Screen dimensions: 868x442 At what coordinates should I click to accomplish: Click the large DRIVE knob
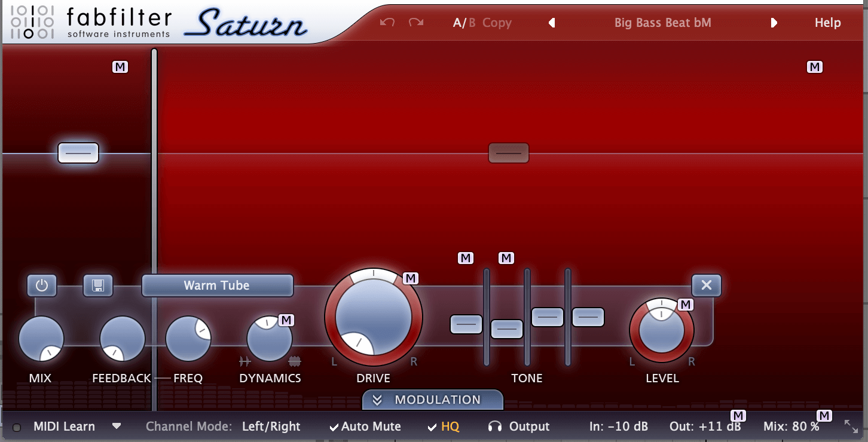374,317
